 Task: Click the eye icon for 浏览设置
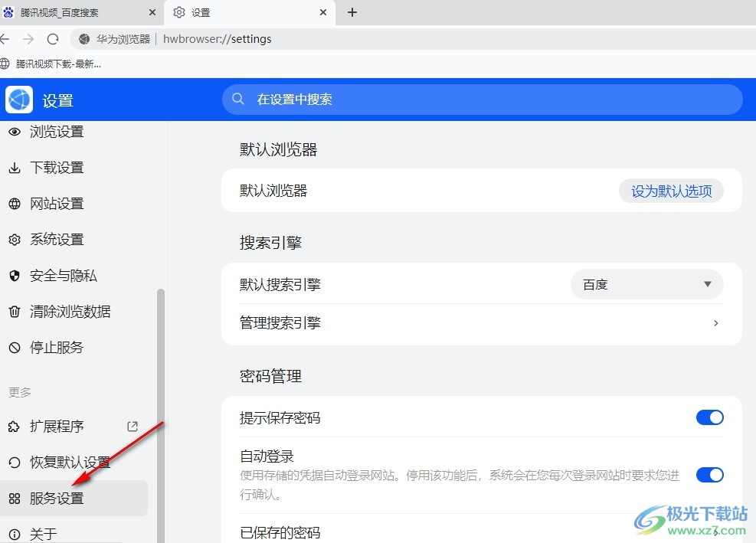[15, 132]
